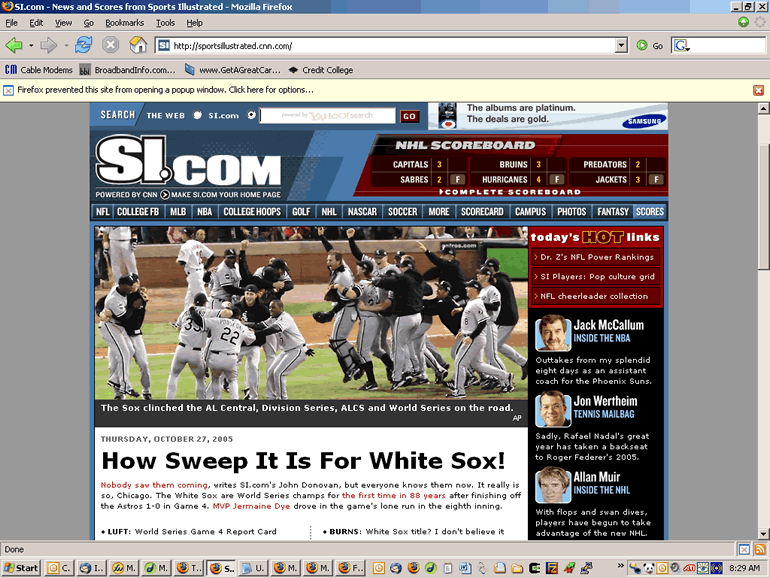Select the FANTASY navigation tab
This screenshot has height=578, width=770.
(x=613, y=212)
